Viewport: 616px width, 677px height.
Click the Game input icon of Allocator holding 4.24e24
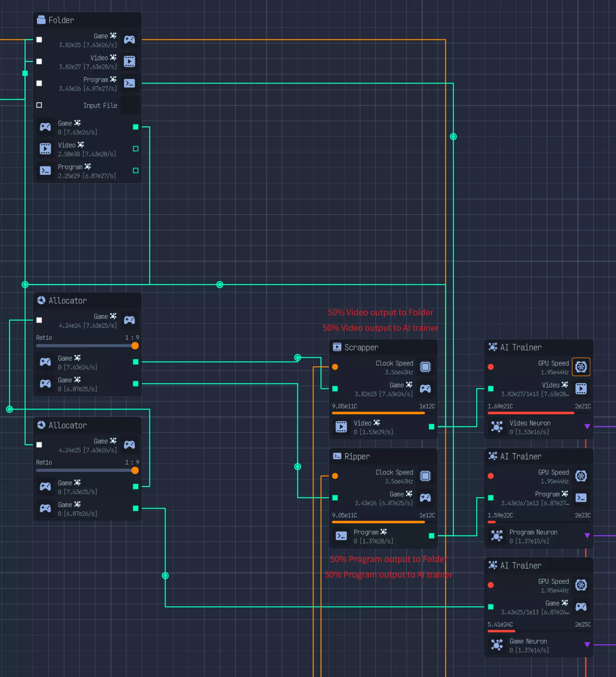coord(129,320)
